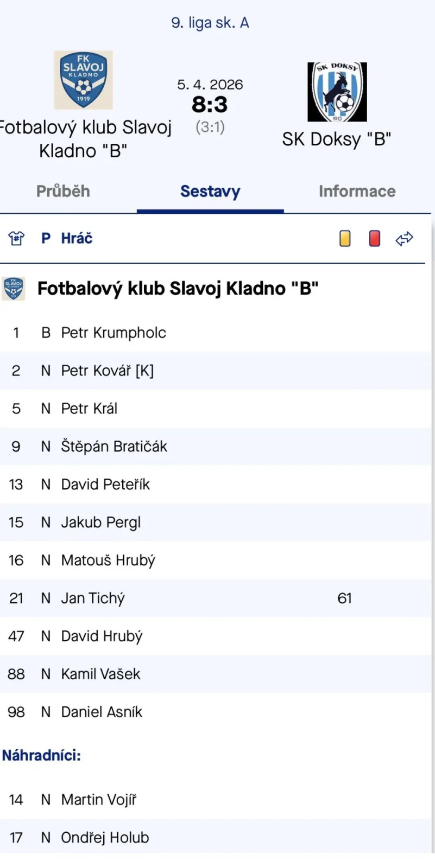Click the 8:3 final score
435x868 pixels.
click(x=210, y=104)
